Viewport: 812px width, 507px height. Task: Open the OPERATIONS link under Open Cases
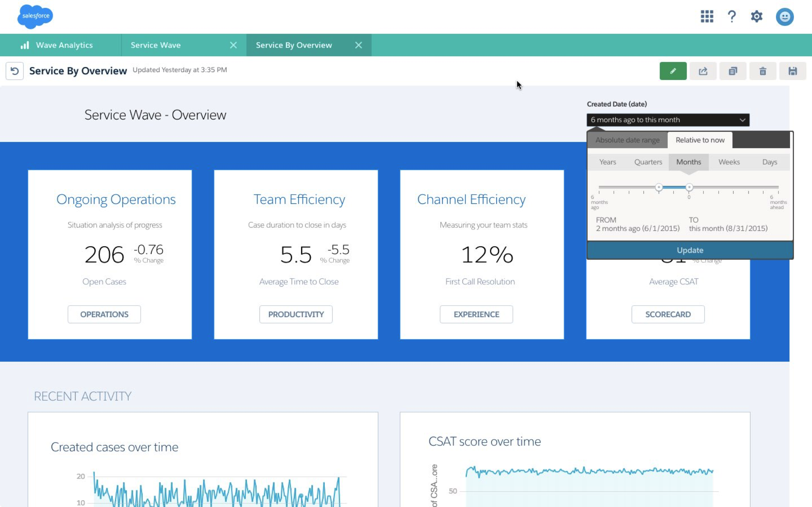point(104,314)
